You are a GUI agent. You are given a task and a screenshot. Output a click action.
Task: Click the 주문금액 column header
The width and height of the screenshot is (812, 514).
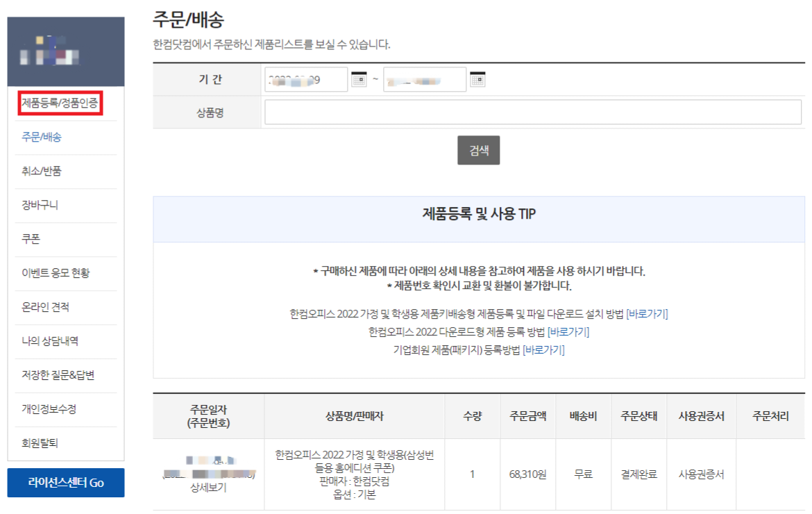pyautogui.click(x=527, y=416)
